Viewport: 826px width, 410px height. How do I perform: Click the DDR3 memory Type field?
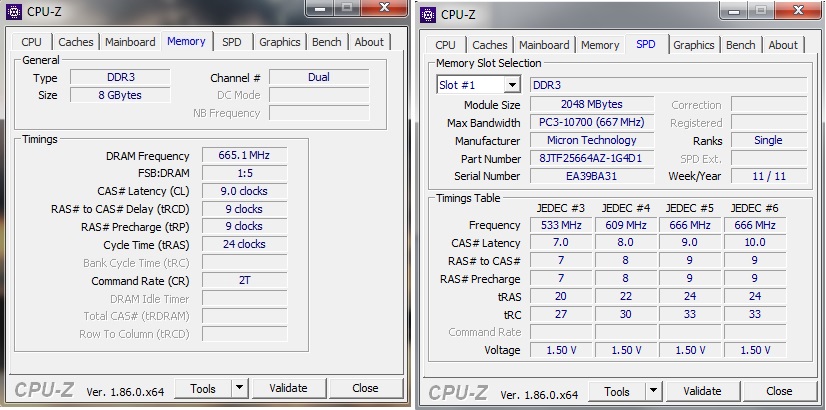click(x=120, y=77)
